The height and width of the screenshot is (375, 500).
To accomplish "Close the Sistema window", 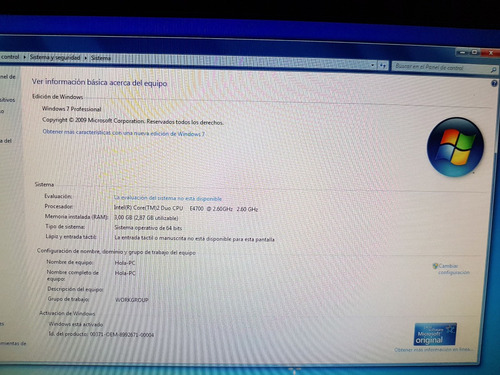I will pos(490,53).
